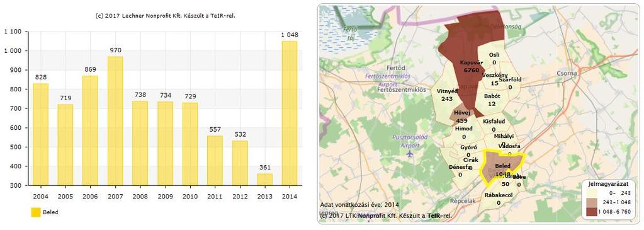Select the Rábakecöl map label
644x230 pixels.
tap(499, 195)
